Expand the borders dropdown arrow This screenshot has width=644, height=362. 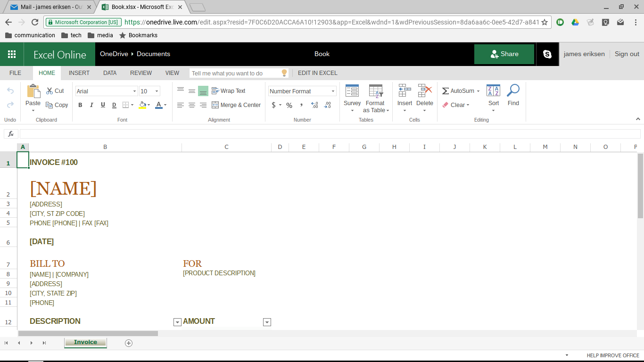(132, 105)
